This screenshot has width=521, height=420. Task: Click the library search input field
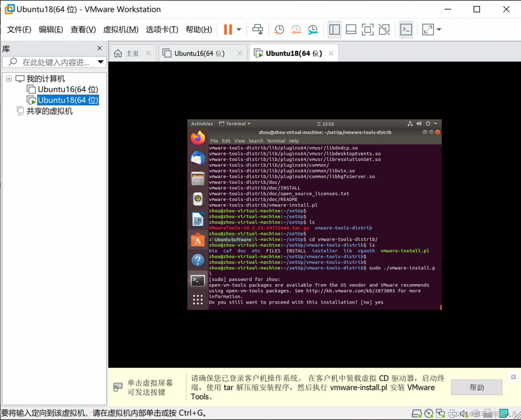55,62
